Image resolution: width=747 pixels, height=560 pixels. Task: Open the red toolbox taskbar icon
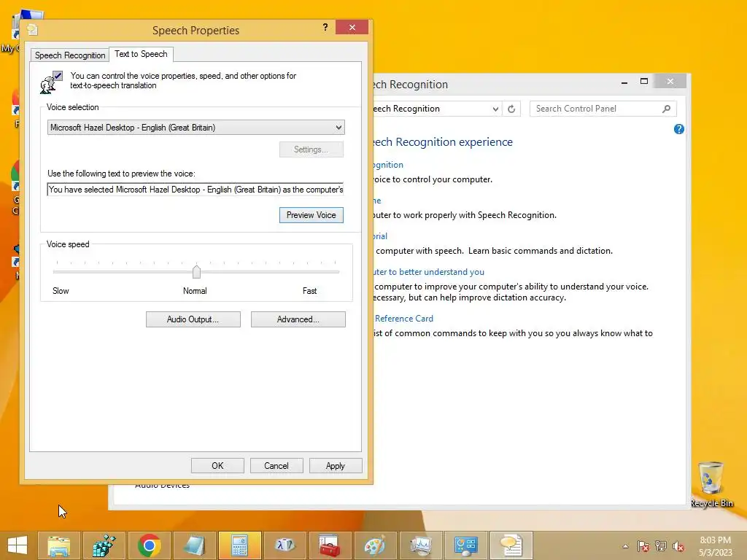tap(330, 545)
